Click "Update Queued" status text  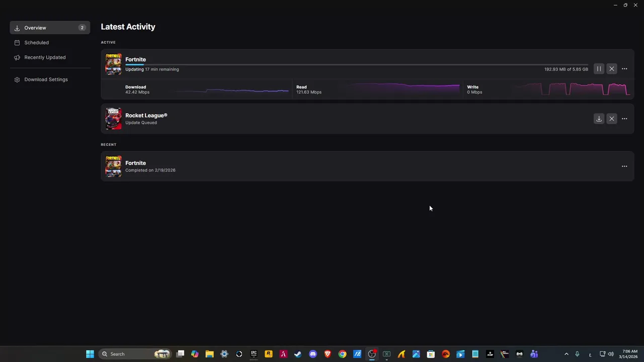click(141, 123)
